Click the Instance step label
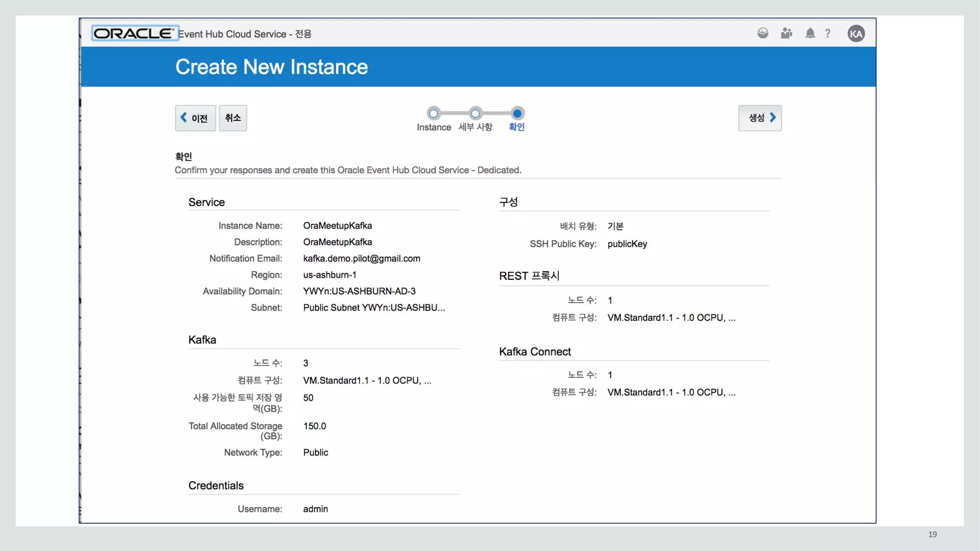Screen dimensions: 980x551 (x=434, y=127)
